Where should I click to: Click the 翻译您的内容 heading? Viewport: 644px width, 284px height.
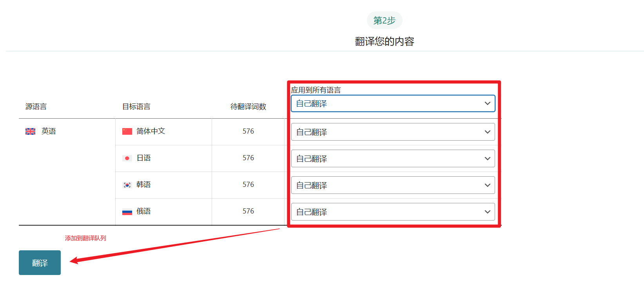tap(384, 42)
